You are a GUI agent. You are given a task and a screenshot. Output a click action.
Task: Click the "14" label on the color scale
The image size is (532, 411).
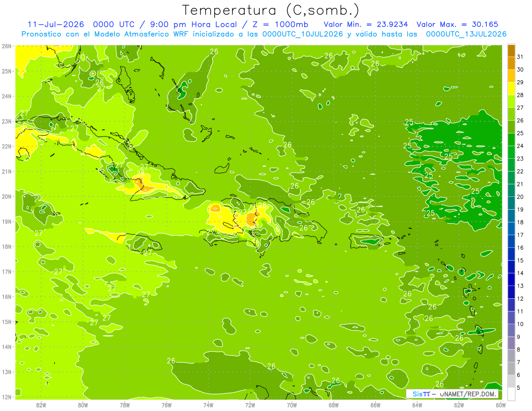click(520, 273)
